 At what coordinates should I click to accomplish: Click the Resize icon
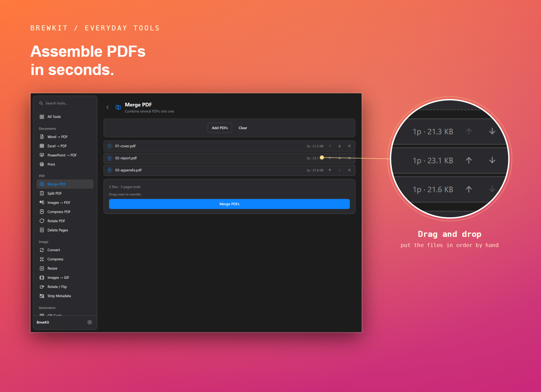[42, 268]
